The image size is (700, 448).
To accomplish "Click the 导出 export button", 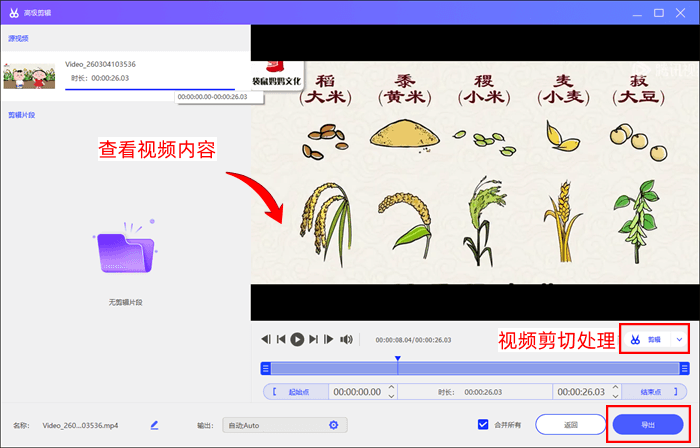I will coord(648,424).
